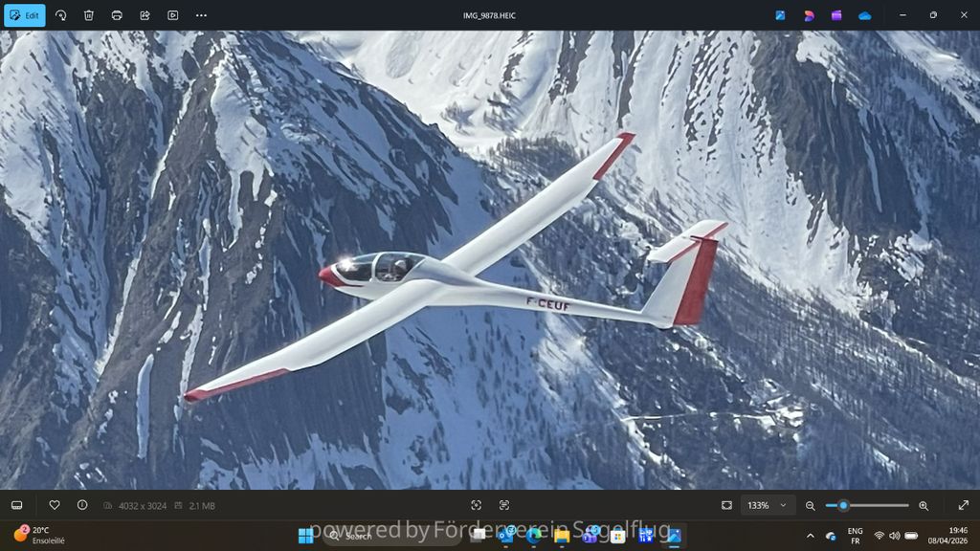This screenshot has width=980, height=551.
Task: Adjust the zoom slider handle
Action: 843,505
